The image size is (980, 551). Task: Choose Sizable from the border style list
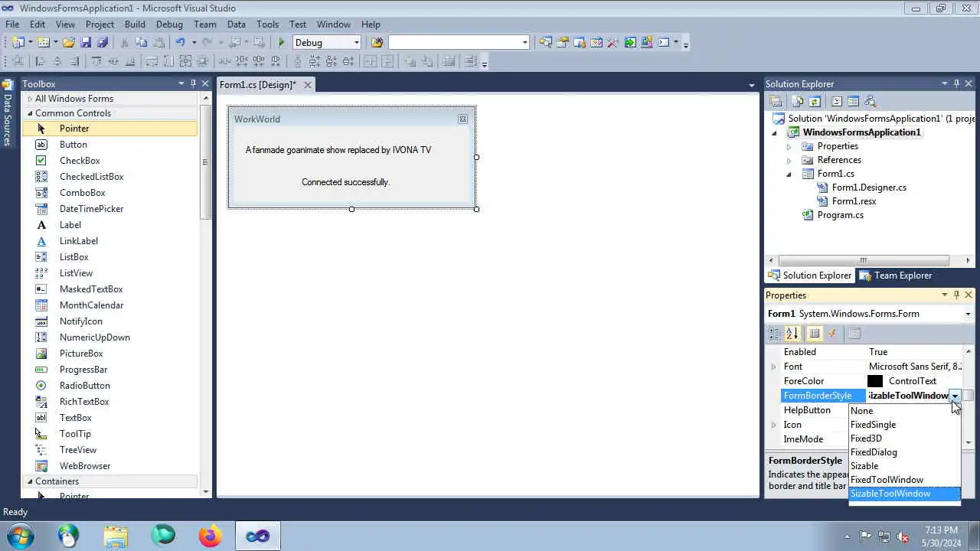coord(904,466)
